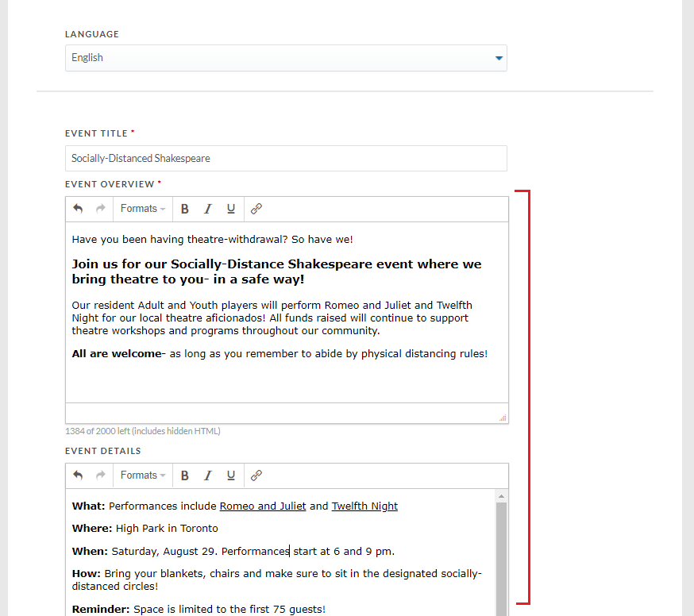The width and height of the screenshot is (694, 616).
Task: Click the 'When: Saturday, August 29' line
Action: 233,552
